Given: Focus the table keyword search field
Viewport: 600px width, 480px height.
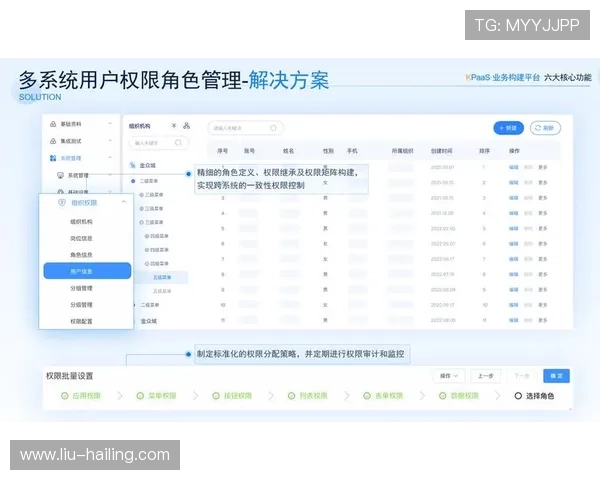Looking at the screenshot, I should [x=246, y=128].
